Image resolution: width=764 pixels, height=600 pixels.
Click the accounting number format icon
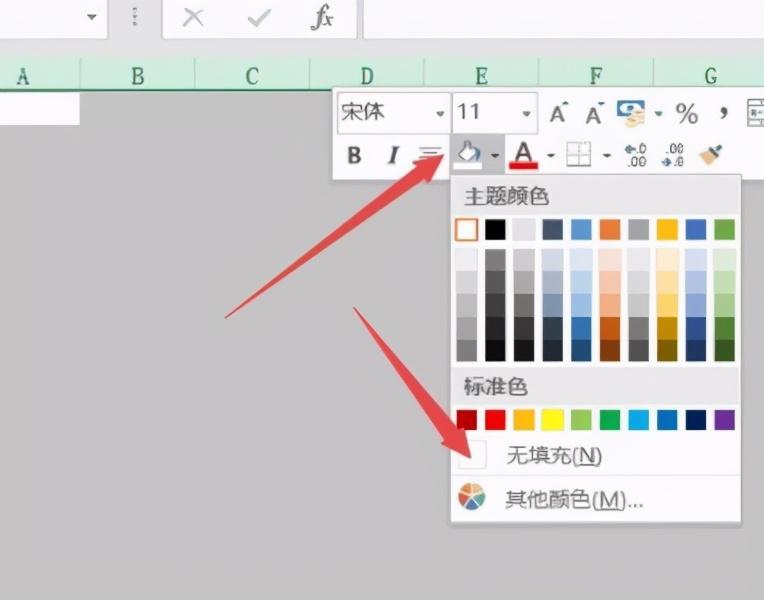click(631, 113)
